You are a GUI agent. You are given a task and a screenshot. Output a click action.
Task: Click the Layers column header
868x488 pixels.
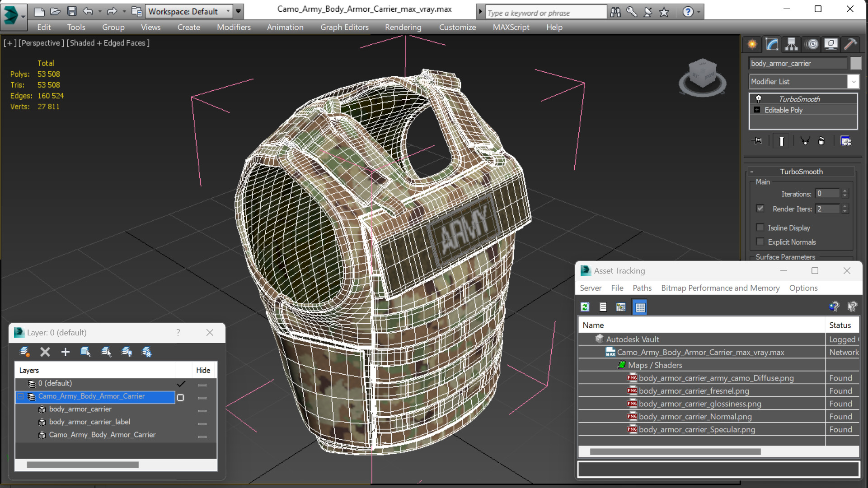pos(95,370)
